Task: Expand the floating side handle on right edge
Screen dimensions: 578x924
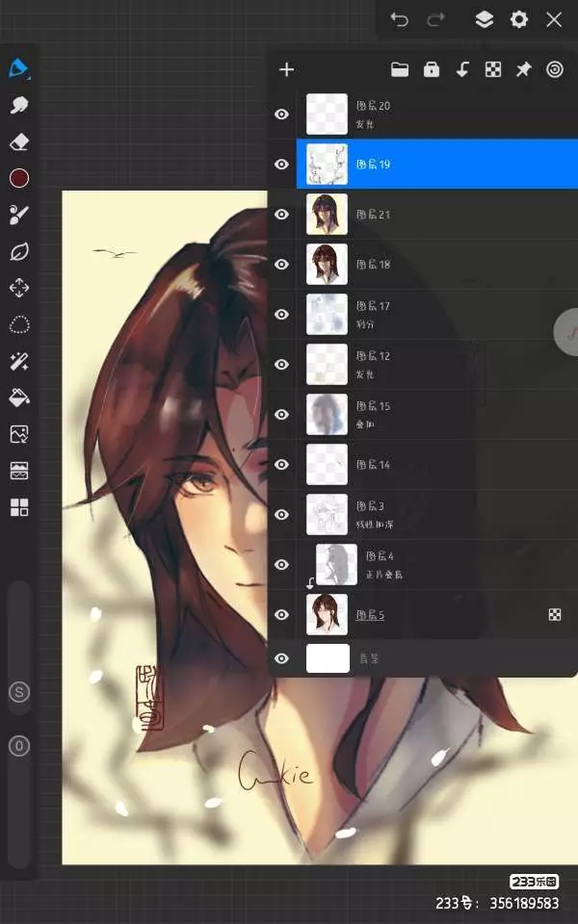Action: [567, 332]
